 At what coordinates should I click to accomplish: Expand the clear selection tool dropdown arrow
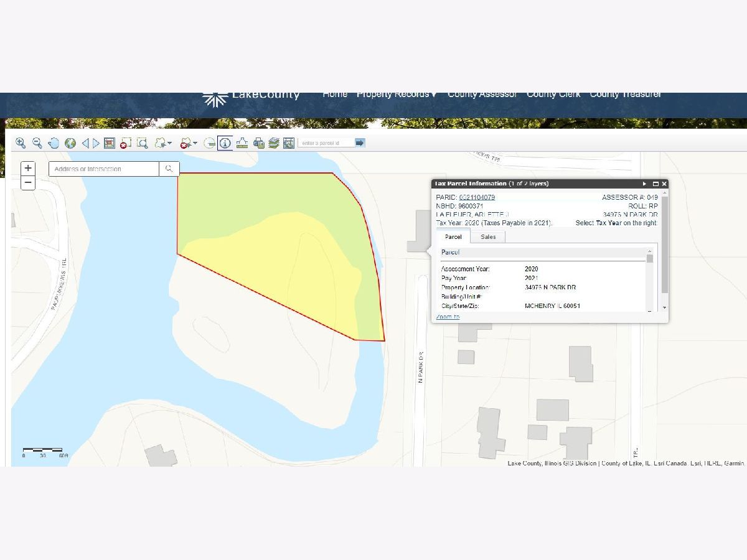tap(195, 143)
